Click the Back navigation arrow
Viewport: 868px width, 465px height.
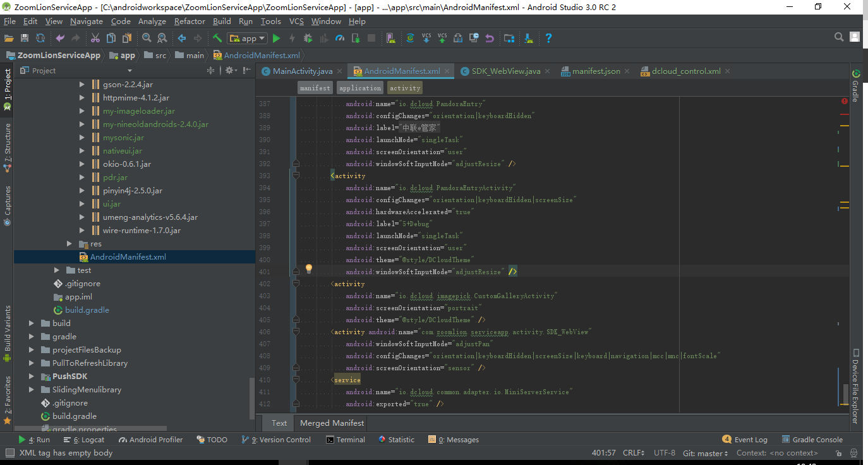[182, 39]
